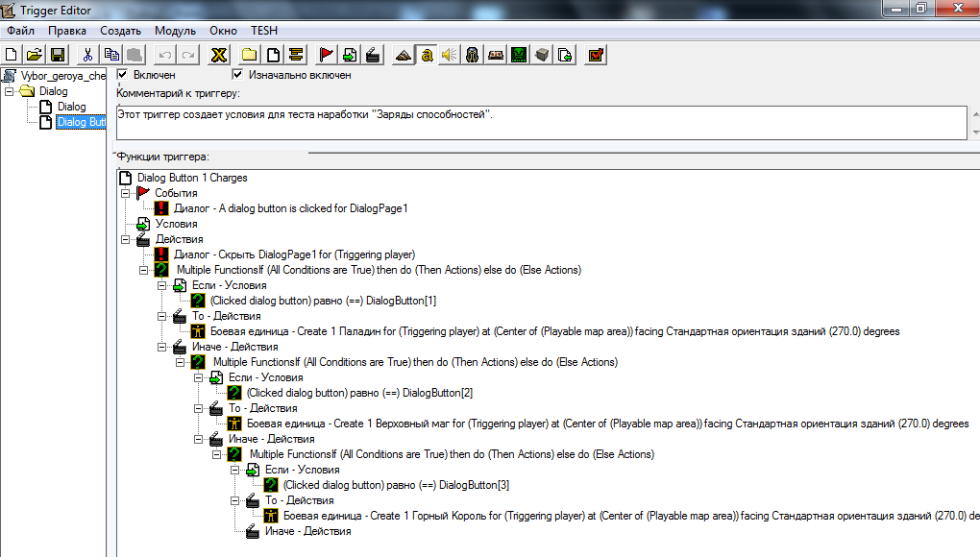Add a new action with clapperboard icon
The height and width of the screenshot is (557, 980).
[373, 55]
